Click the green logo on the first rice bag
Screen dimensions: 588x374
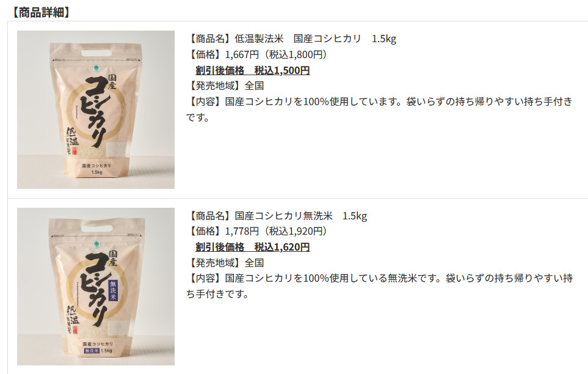pos(96,68)
